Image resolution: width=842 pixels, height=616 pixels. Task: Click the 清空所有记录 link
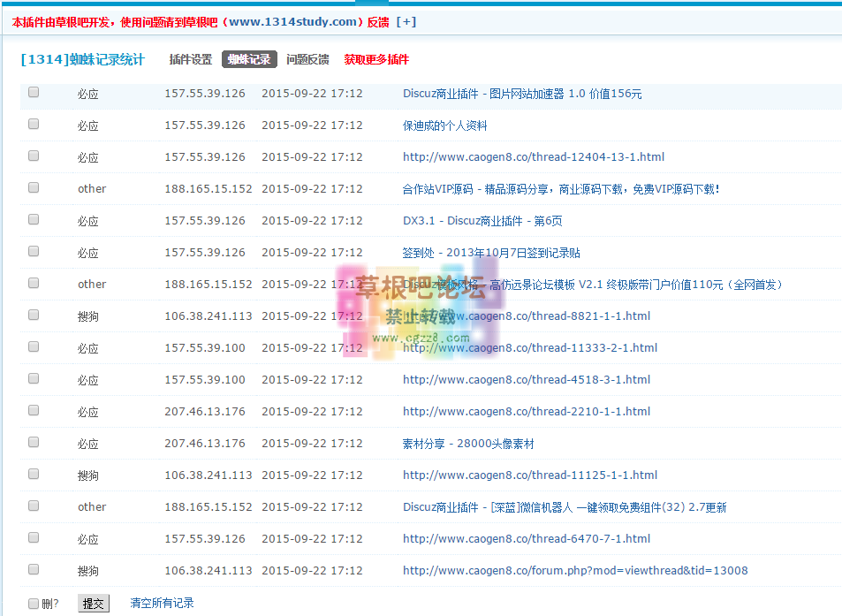pyautogui.click(x=163, y=603)
